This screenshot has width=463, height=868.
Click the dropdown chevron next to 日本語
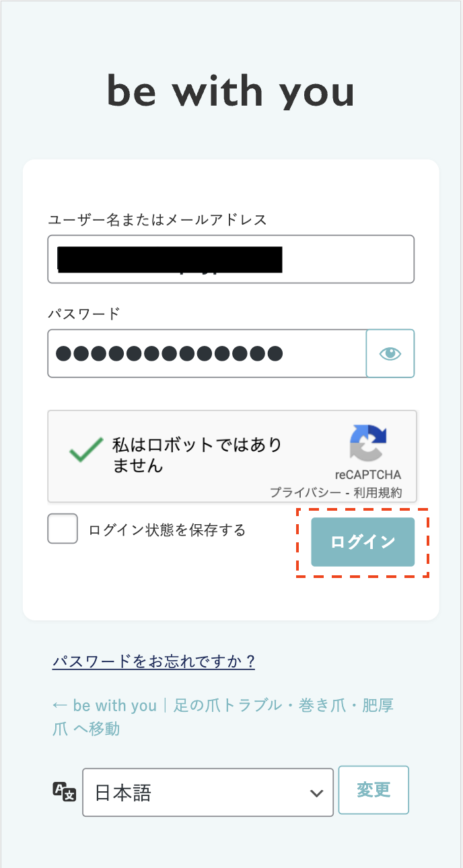(x=317, y=792)
